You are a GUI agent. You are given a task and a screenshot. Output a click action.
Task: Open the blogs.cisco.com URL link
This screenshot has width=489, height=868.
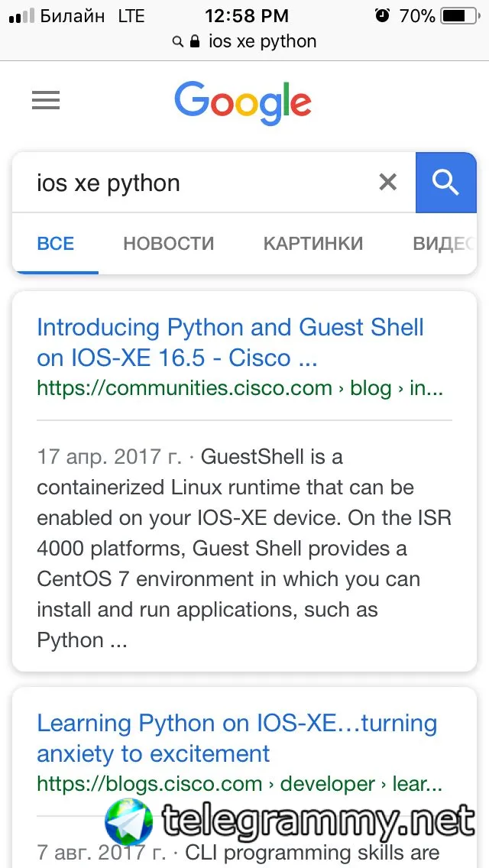239,784
